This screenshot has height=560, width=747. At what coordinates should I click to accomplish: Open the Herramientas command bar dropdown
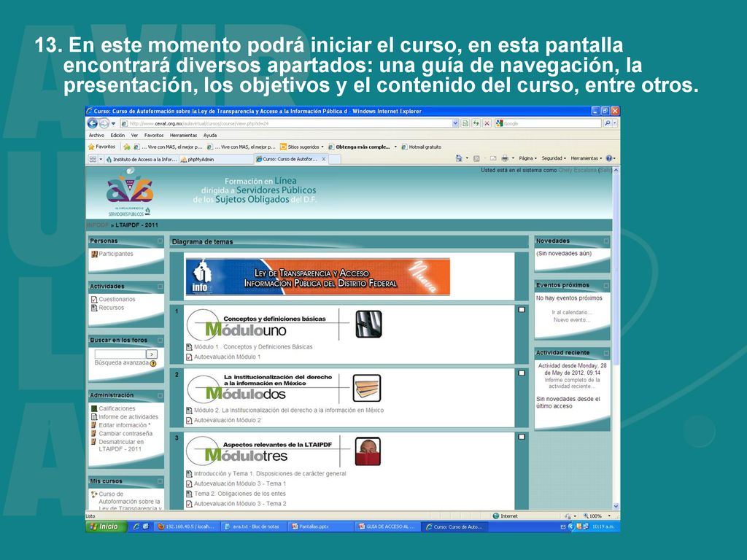[x=586, y=158]
